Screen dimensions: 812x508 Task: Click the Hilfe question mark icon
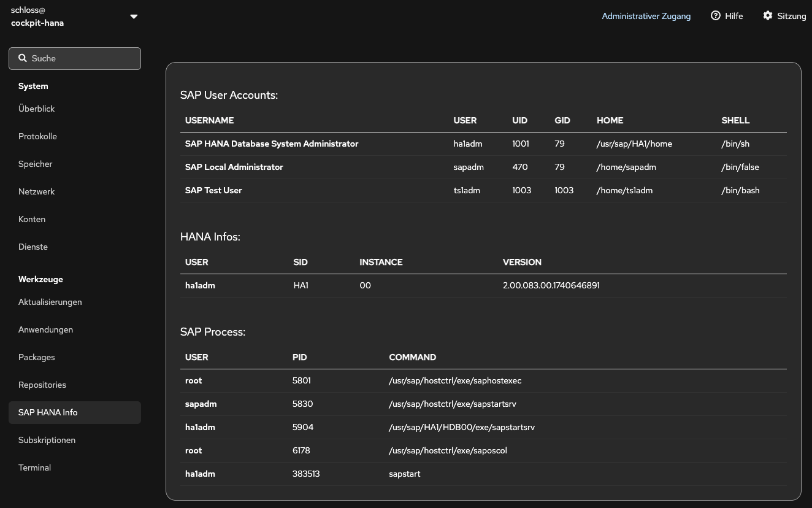click(x=716, y=16)
